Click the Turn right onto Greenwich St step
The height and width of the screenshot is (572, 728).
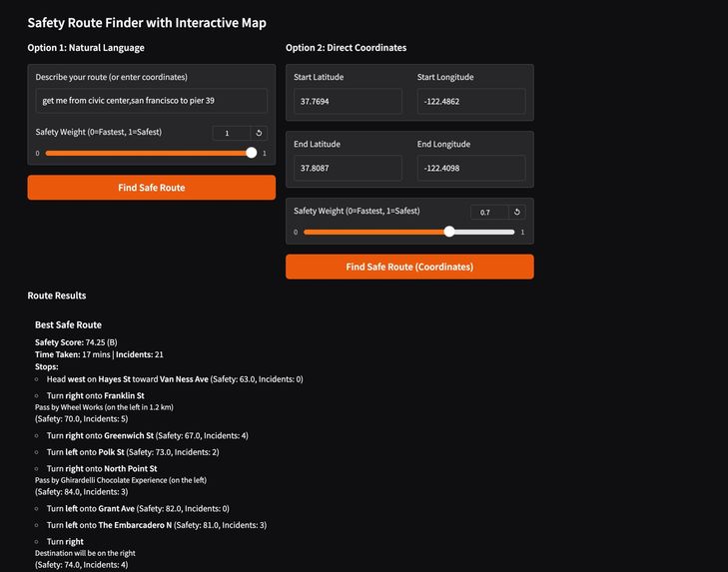pos(147,435)
